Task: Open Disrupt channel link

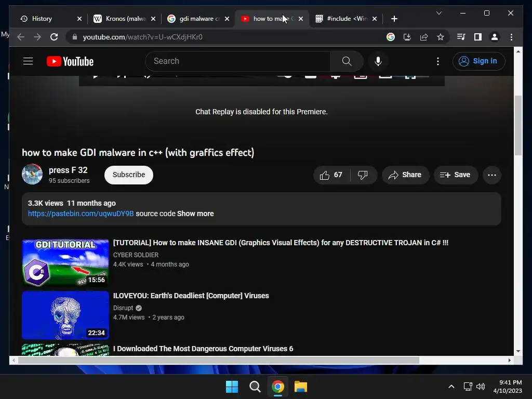Action: (123, 308)
